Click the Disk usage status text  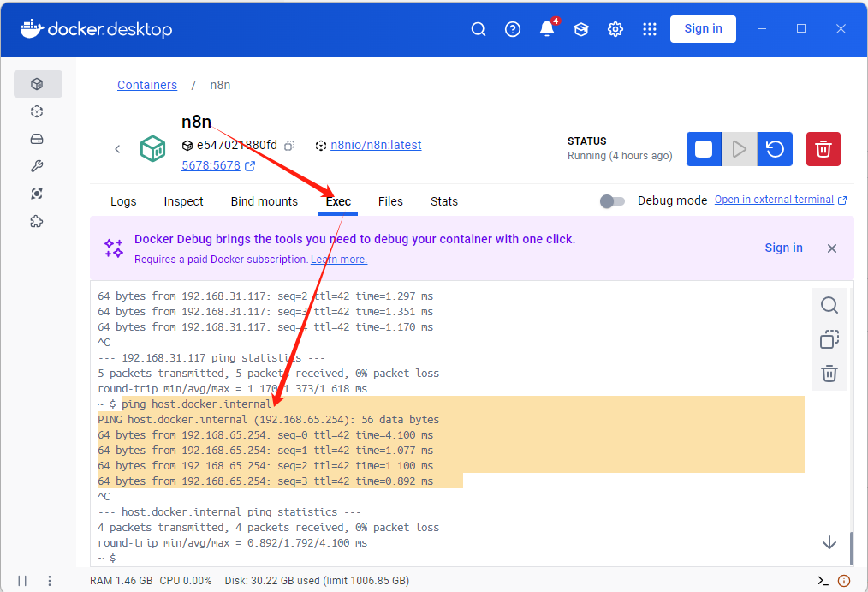click(317, 580)
